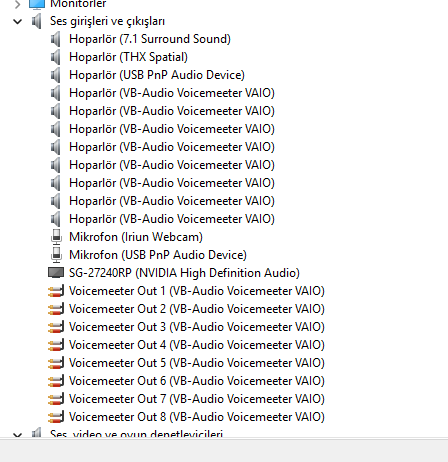Select Mikrofon (USB PnP Audio Device) entry
The height and width of the screenshot is (462, 448).
pyautogui.click(x=158, y=255)
